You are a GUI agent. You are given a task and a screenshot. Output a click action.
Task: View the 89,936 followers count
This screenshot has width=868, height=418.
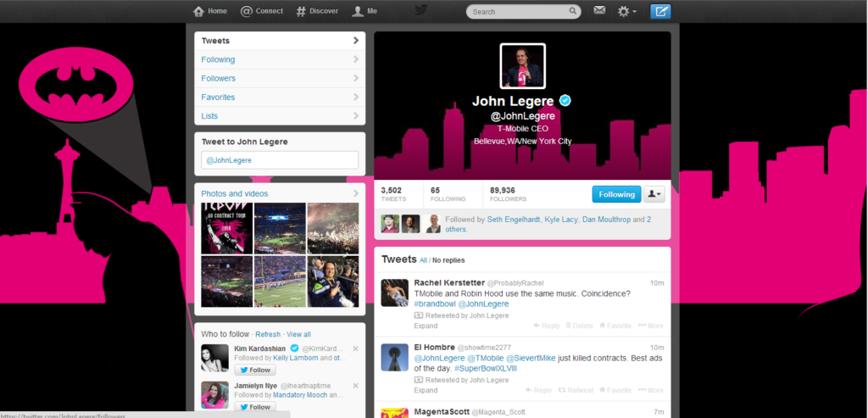(509, 194)
